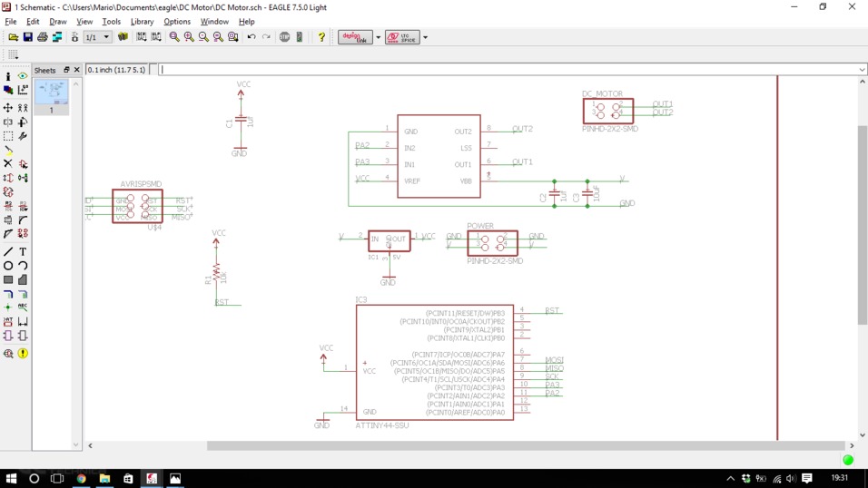Open Help with the question mark icon
Screen dimensions: 868x488
(x=321, y=37)
